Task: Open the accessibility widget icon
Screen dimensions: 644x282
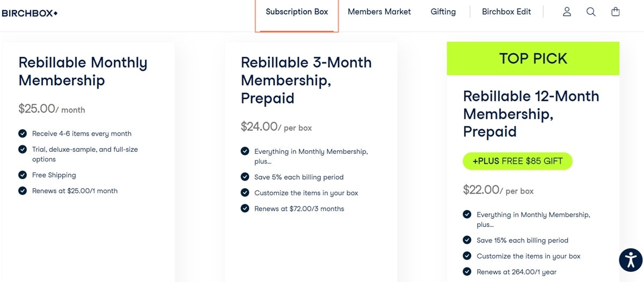Action: coord(631,260)
